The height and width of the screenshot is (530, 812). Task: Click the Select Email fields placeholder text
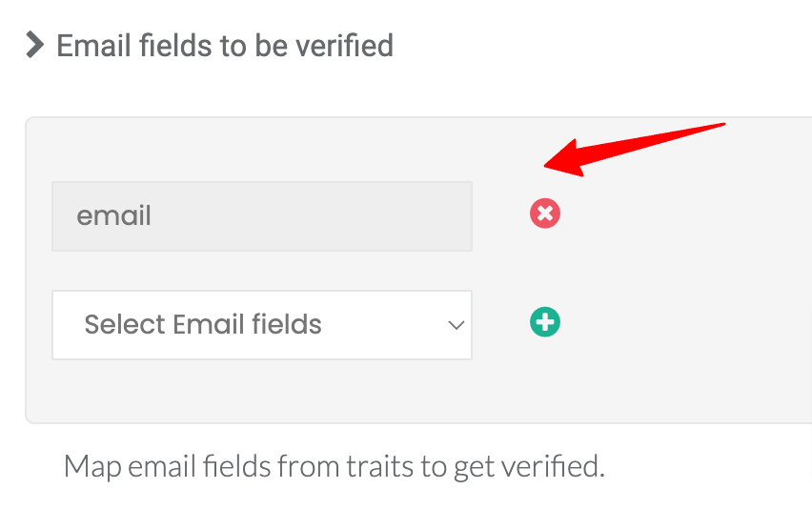coord(203,325)
